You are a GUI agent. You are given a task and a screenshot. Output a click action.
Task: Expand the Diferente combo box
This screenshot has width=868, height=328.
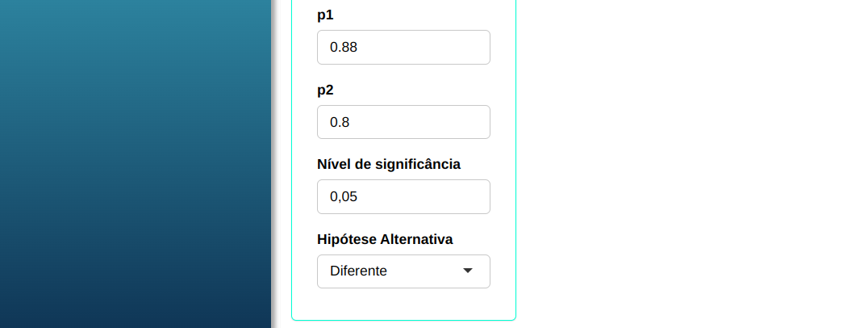(403, 271)
